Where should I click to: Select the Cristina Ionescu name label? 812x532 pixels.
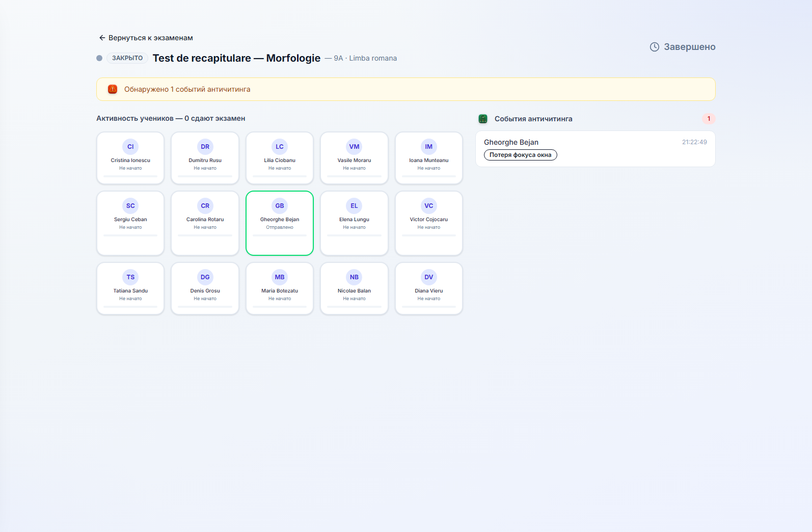point(130,161)
